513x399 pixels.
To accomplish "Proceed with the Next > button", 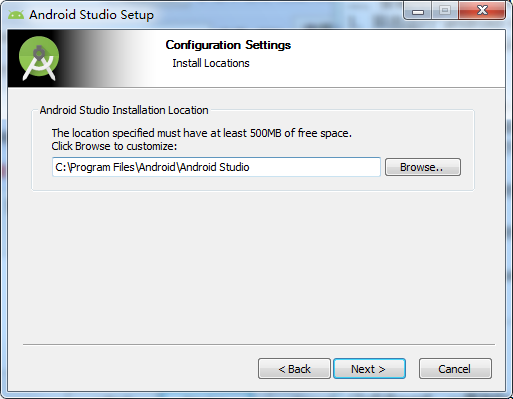I will click(369, 369).
